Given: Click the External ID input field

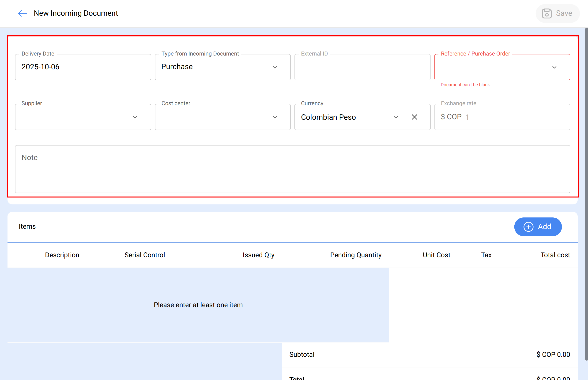Looking at the screenshot, I should (362, 67).
